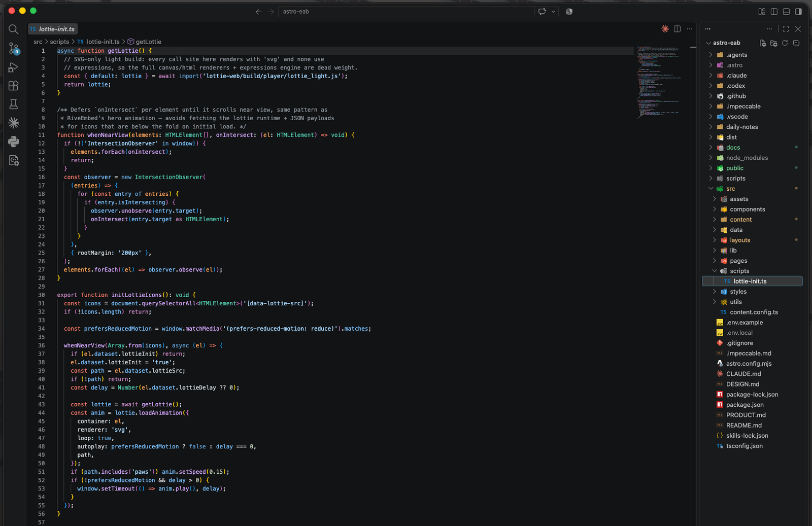Toggle the secondary side bar visibility
This screenshot has width=812, height=526.
pos(798,11)
